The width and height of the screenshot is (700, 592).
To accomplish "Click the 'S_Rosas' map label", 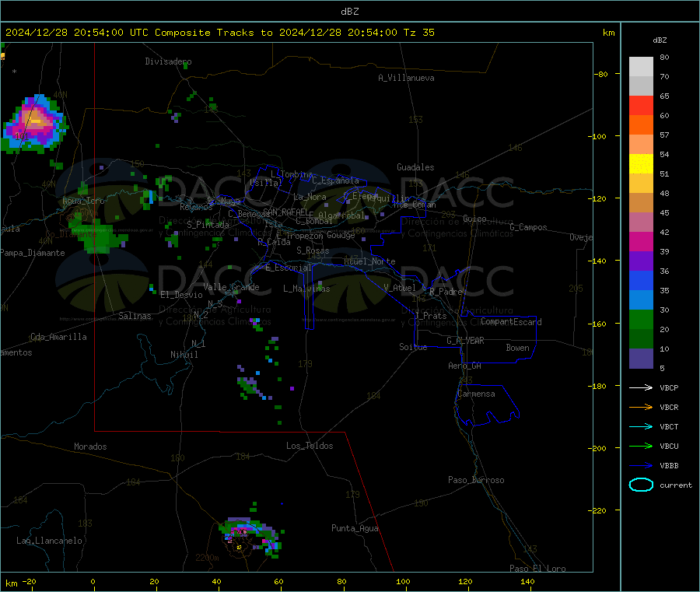I will [x=313, y=250].
